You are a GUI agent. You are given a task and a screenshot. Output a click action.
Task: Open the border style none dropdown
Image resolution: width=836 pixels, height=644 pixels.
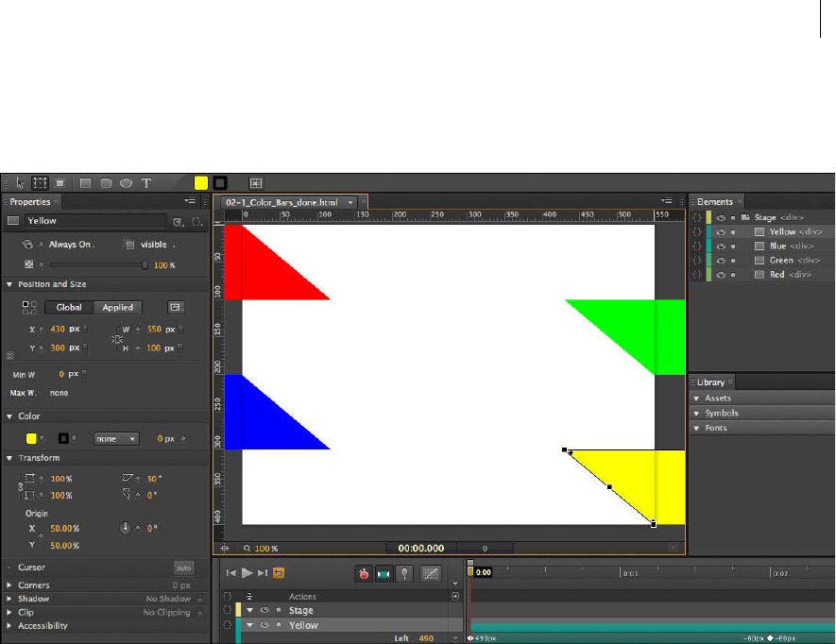(x=116, y=438)
